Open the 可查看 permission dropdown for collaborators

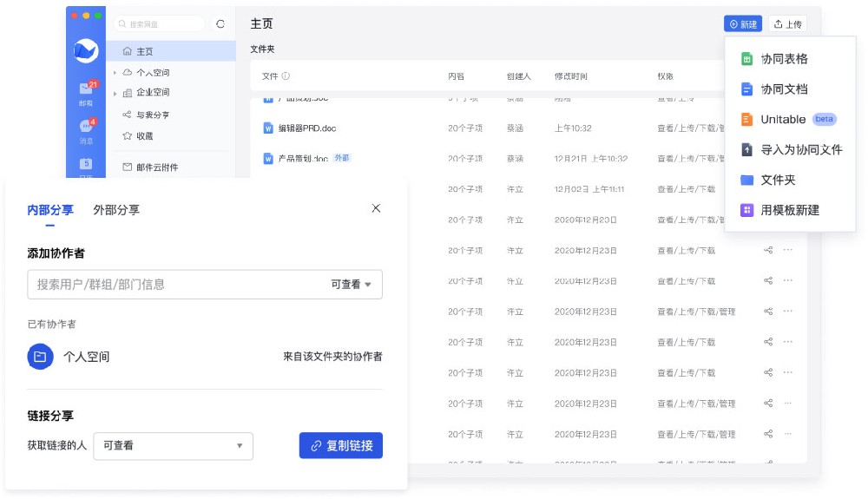coord(351,285)
